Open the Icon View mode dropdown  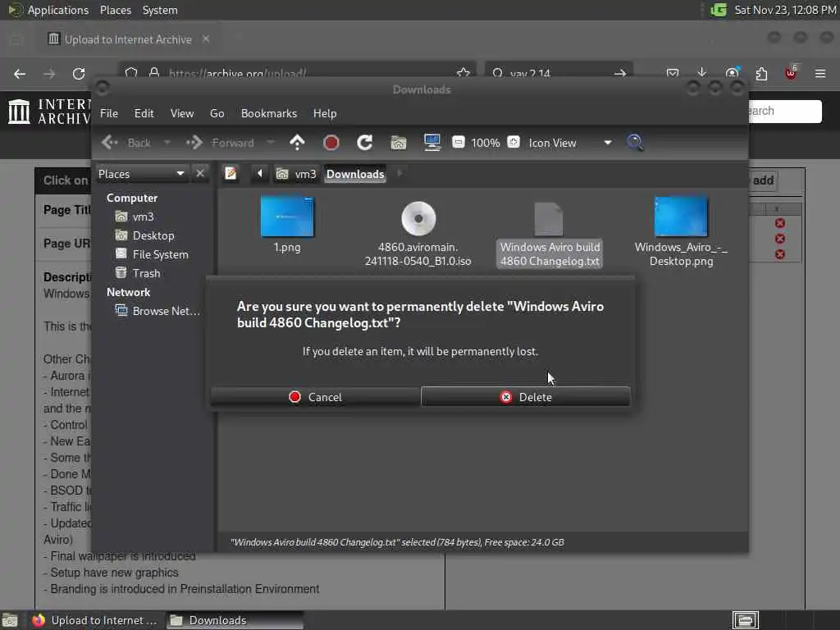pyautogui.click(x=569, y=143)
